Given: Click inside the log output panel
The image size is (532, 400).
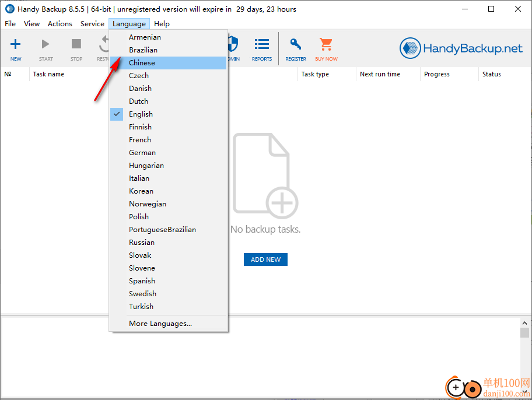Looking at the screenshot, I should point(261,356).
